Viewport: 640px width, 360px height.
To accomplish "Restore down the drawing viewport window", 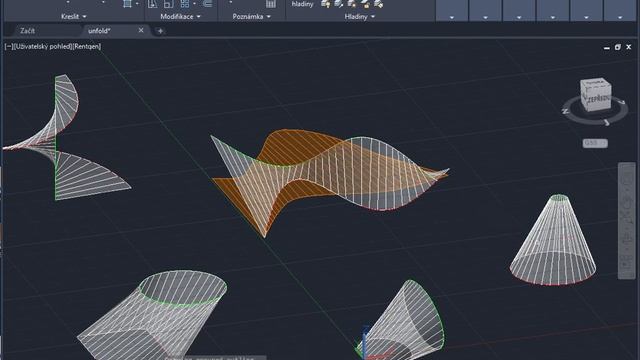I will point(618,47).
